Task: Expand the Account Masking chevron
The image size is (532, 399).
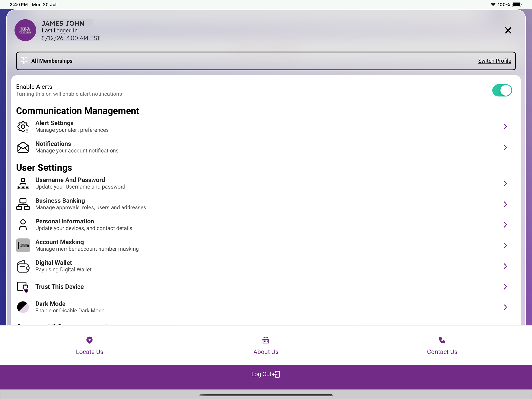Action: tap(505, 245)
